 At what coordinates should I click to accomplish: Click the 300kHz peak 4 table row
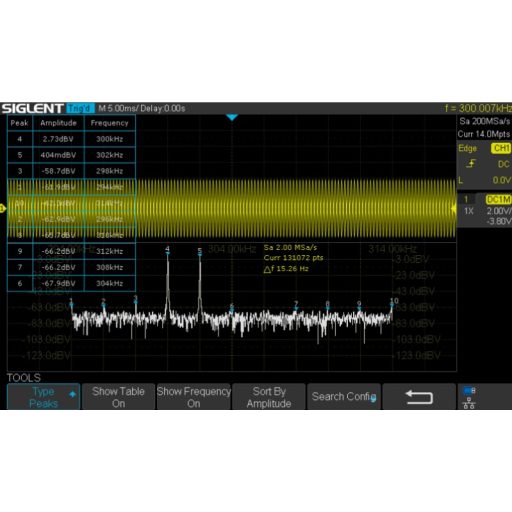[x=71, y=139]
